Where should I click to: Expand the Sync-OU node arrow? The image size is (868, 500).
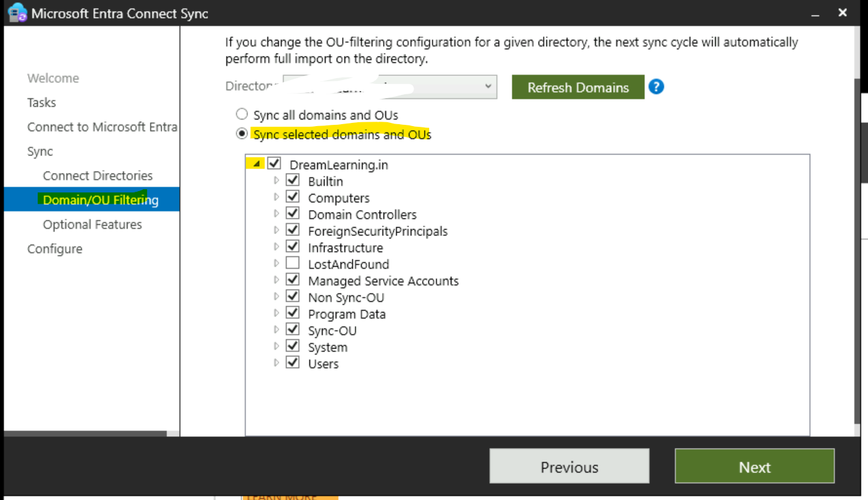[276, 330]
